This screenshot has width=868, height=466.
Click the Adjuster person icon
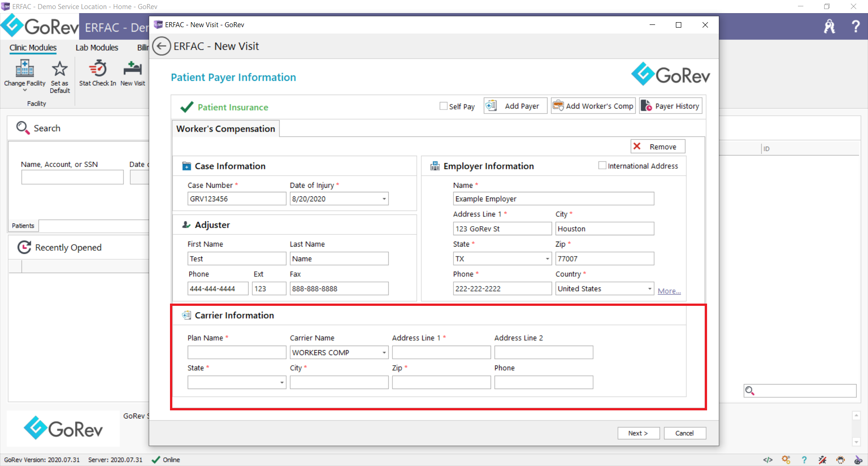coord(186,225)
